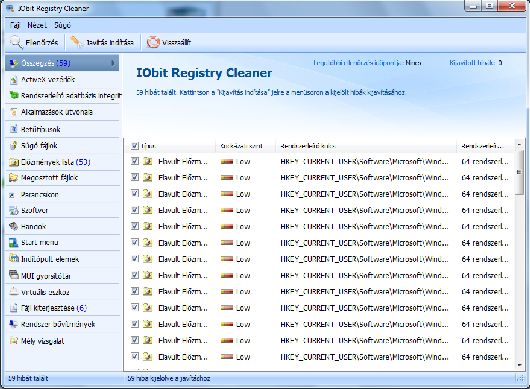Click the Visszaállít lifebuoy restore button
Screen dimensions: 530x389
169,42
